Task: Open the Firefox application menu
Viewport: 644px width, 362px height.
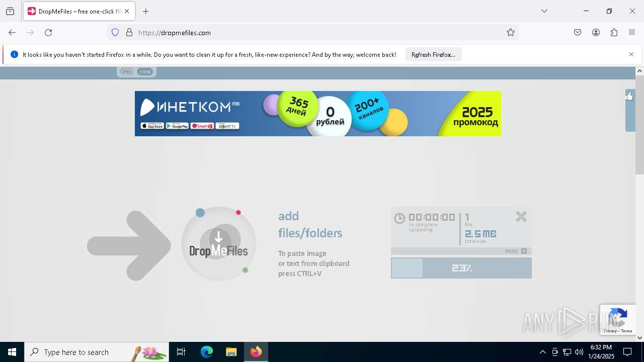Action: 632,33
